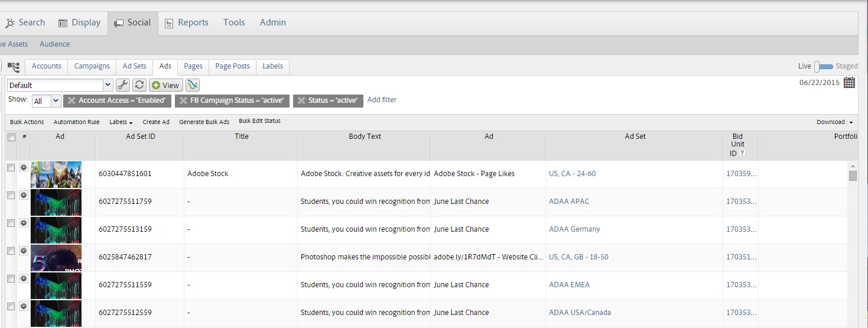Remove the FB Campaign Status filter
This screenshot has width=868, height=328.
click(x=183, y=100)
